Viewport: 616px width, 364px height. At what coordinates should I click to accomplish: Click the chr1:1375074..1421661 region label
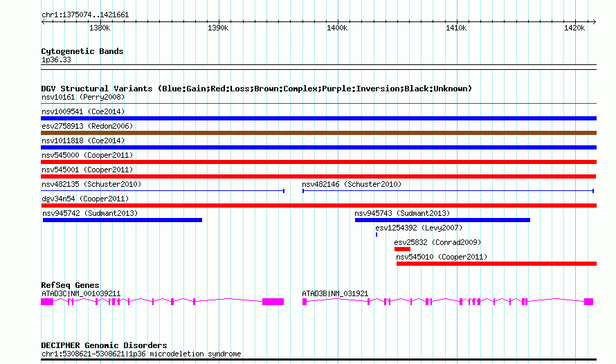coord(85,15)
